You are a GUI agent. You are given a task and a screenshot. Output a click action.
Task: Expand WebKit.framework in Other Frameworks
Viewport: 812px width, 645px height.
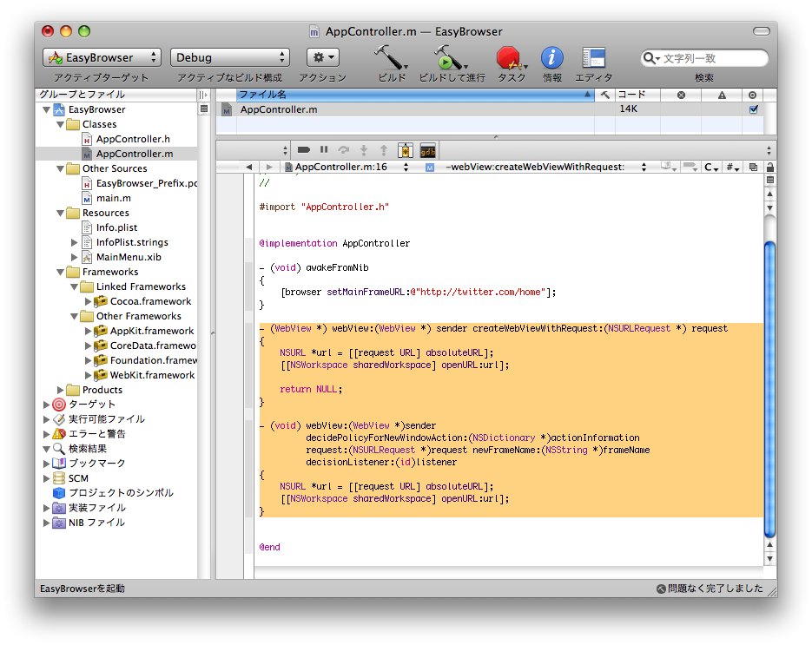pyautogui.click(x=88, y=375)
